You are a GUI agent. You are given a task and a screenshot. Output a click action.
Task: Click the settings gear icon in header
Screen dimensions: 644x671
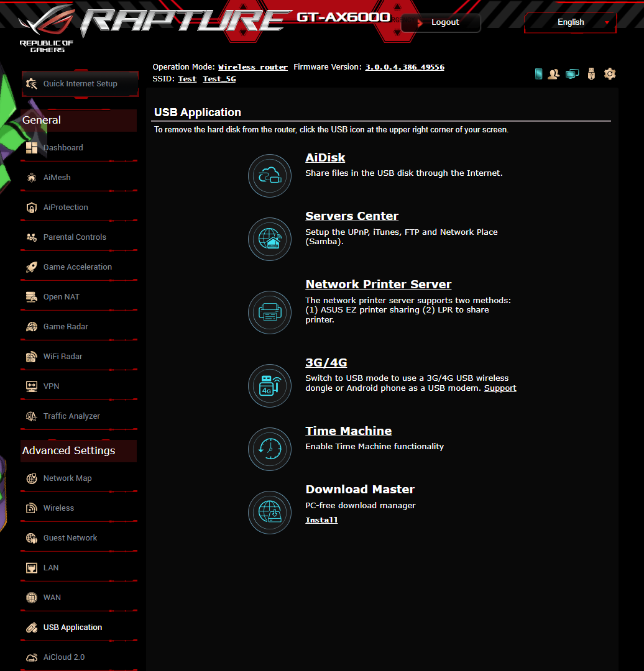click(610, 74)
